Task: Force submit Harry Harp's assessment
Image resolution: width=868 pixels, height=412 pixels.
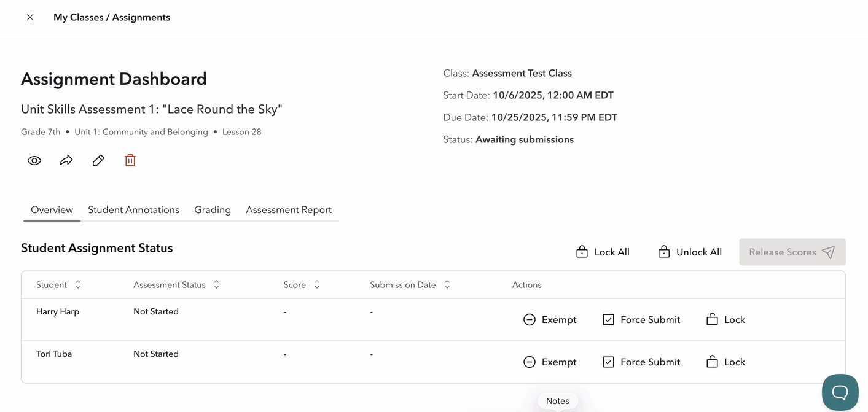Action: click(641, 319)
